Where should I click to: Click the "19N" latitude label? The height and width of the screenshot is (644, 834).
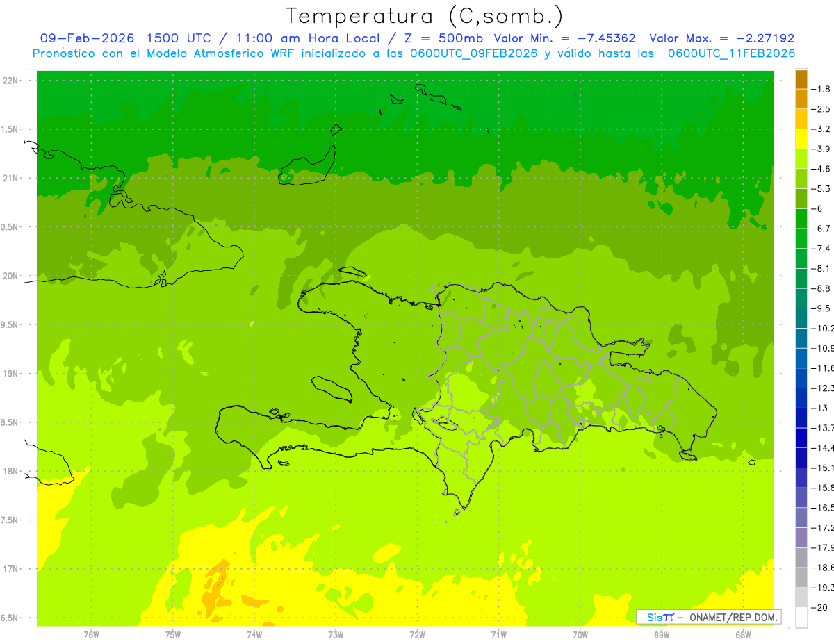pyautogui.click(x=11, y=374)
